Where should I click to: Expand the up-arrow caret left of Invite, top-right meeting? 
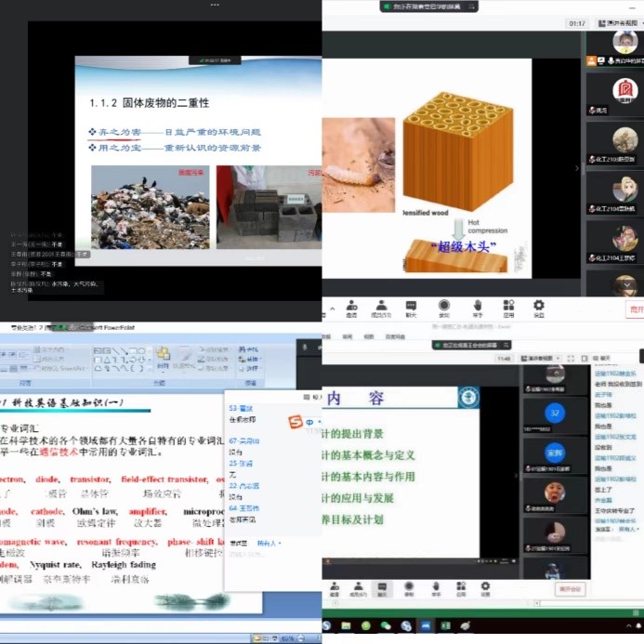[330, 308]
